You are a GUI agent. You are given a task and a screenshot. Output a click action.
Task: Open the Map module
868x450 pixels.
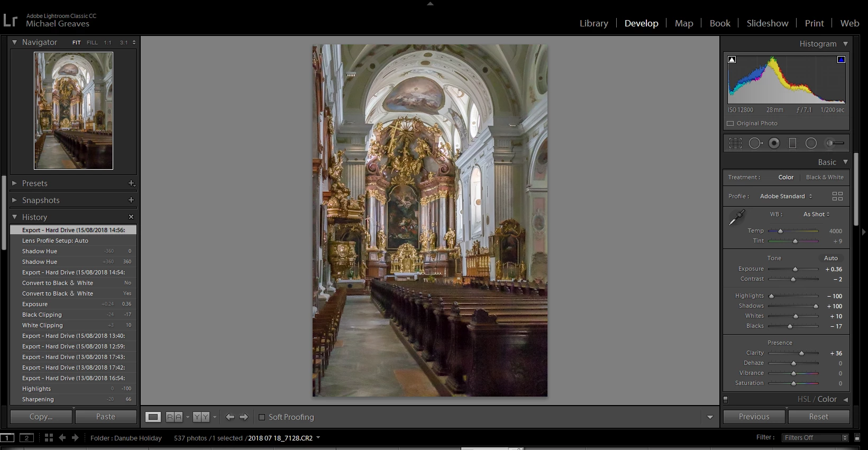click(684, 23)
